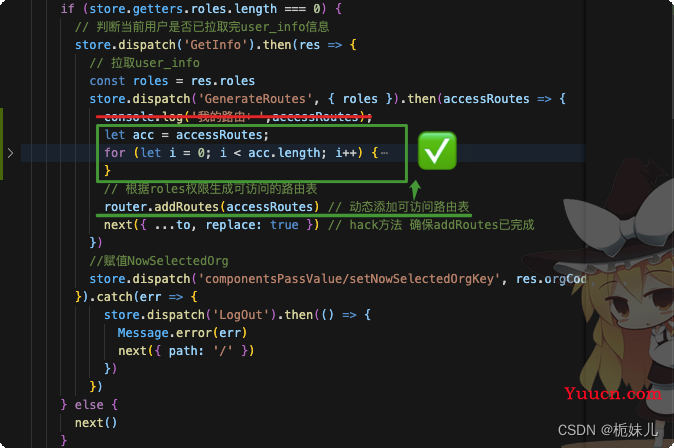
Task: Click the 'LogOut' string in store.dispatch
Action: 240,315
